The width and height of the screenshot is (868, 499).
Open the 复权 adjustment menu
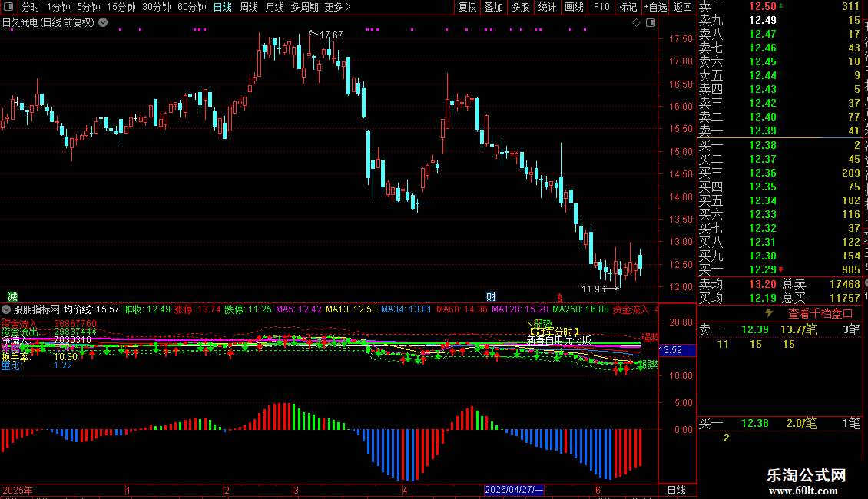point(467,7)
